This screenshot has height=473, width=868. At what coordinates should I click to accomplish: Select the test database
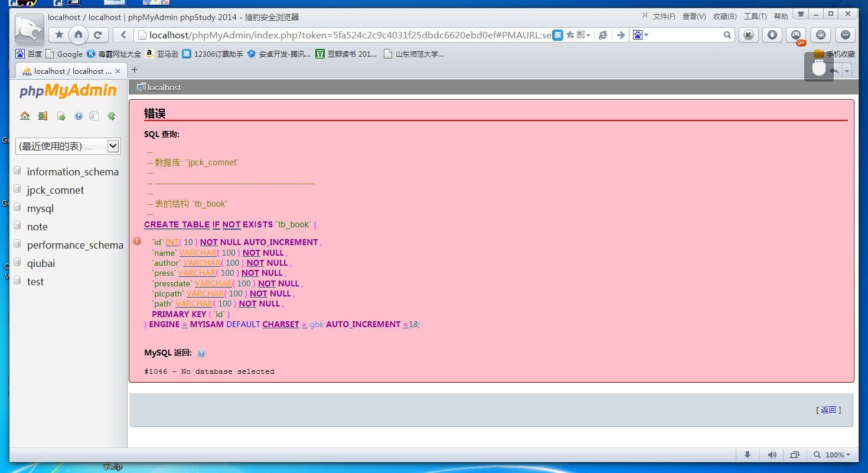[x=35, y=282]
